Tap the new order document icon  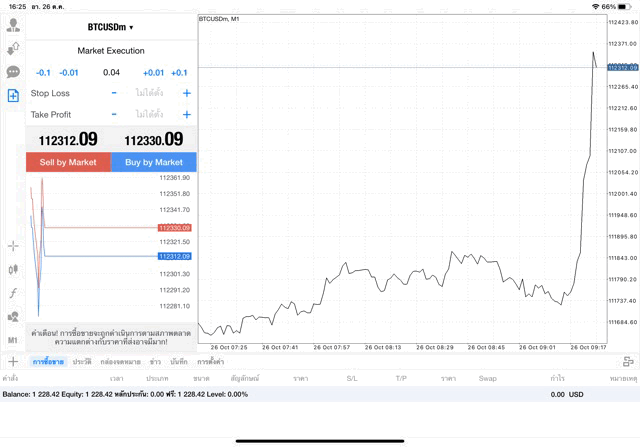13,95
